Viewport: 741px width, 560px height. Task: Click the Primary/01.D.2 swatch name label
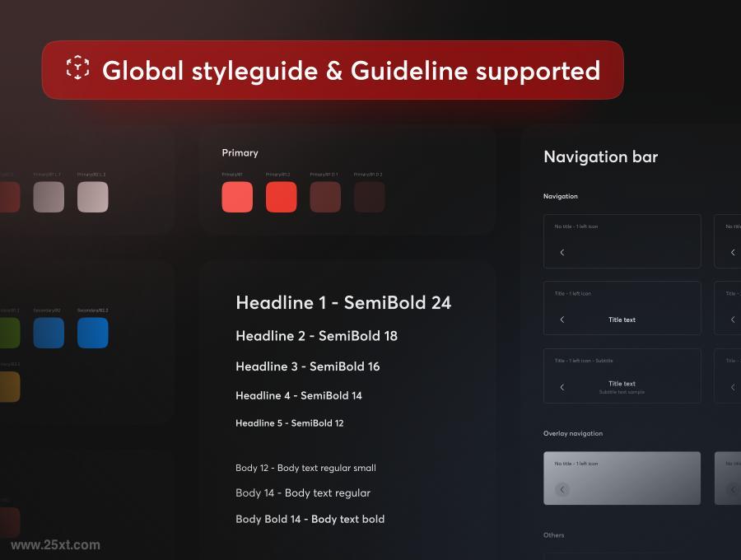tap(368, 175)
